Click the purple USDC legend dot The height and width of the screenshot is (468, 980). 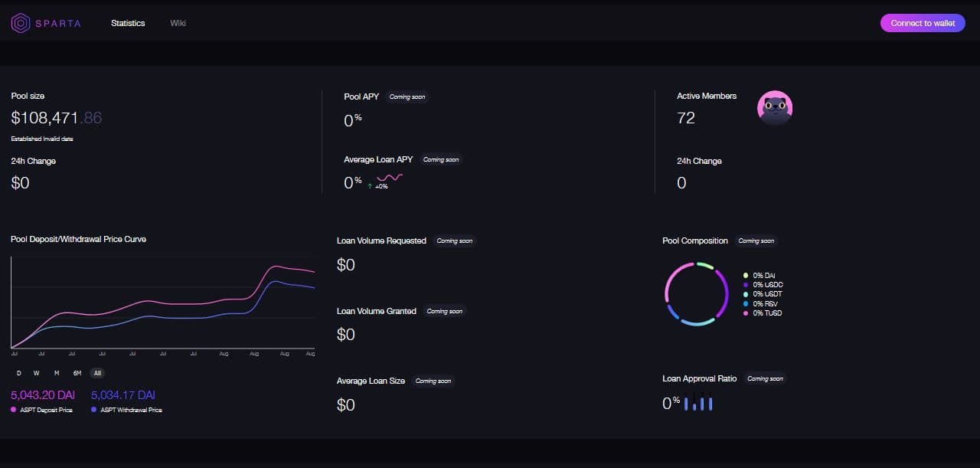tap(746, 285)
